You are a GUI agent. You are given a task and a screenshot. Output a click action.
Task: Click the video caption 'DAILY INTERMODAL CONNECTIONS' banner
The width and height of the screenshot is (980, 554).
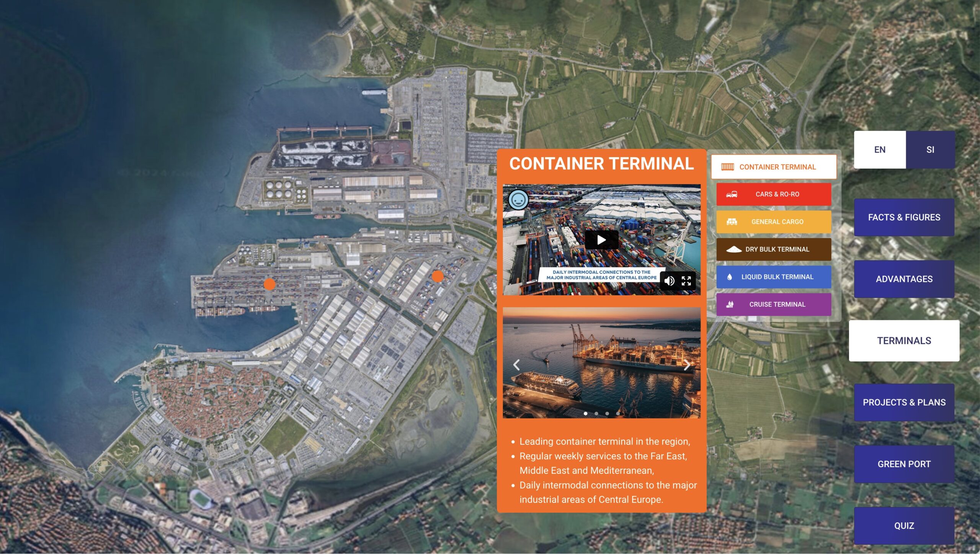601,275
